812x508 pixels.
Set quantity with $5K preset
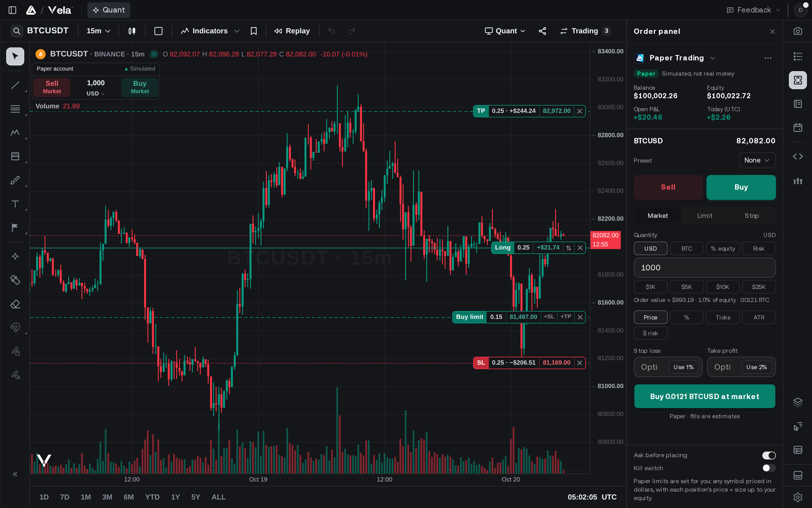pos(687,287)
